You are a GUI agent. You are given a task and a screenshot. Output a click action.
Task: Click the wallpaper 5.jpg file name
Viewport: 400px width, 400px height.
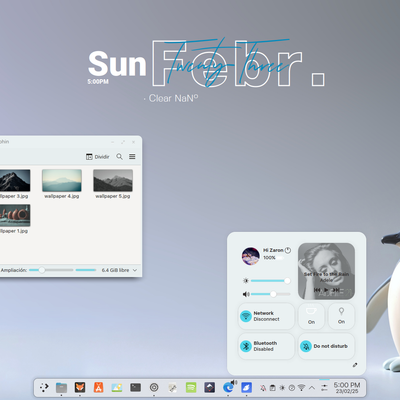(113, 196)
